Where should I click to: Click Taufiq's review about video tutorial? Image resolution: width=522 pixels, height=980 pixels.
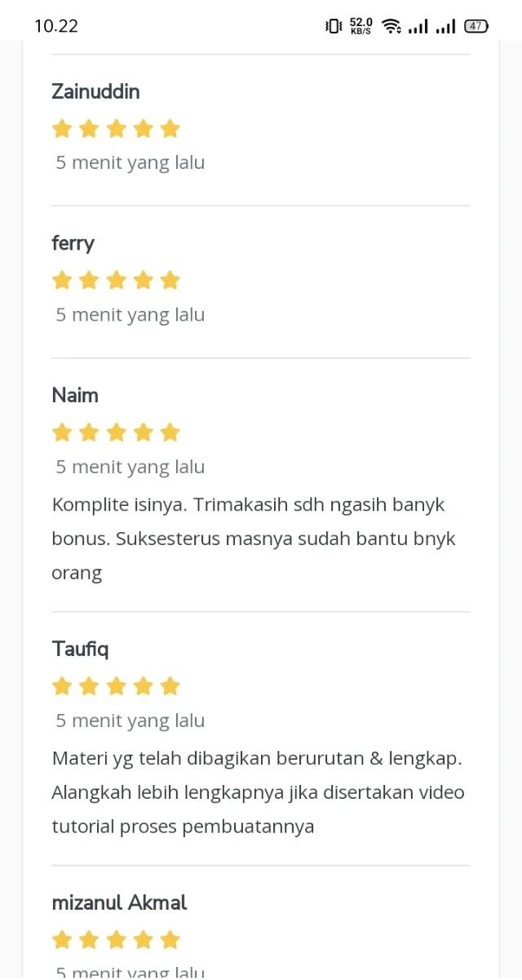pos(258,792)
